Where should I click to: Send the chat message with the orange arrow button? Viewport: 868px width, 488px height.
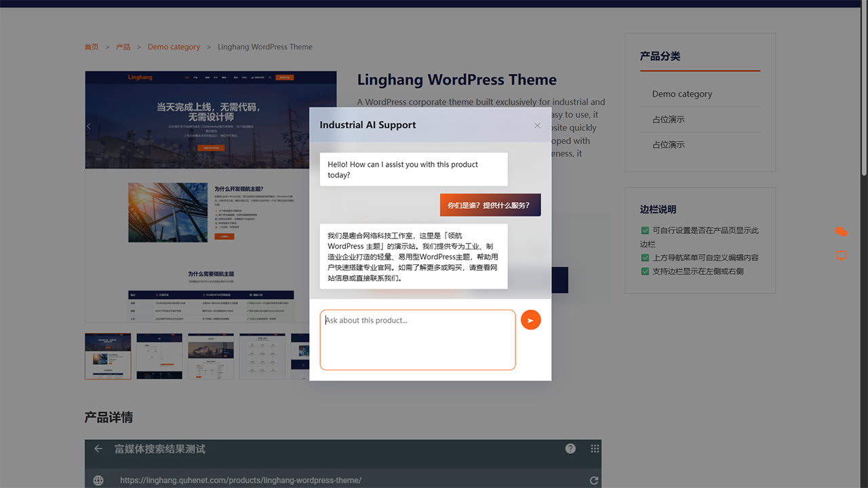tap(530, 320)
